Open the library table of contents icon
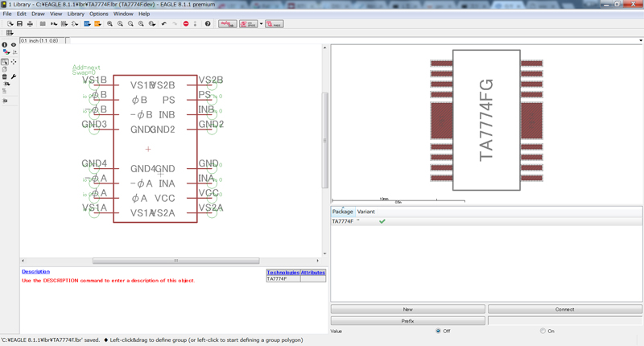The image size is (644, 346). coord(43,24)
